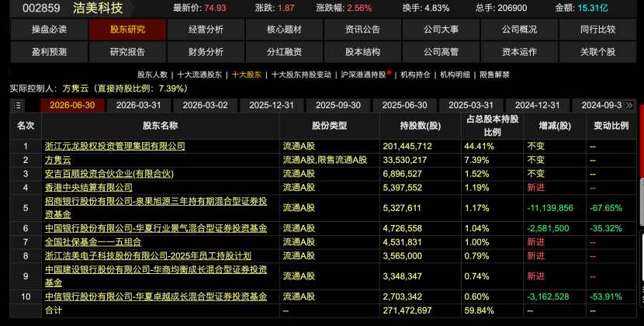Switch to the 2026-03-02 report date
Image resolution: width=644 pixels, height=326 pixels.
click(x=205, y=106)
